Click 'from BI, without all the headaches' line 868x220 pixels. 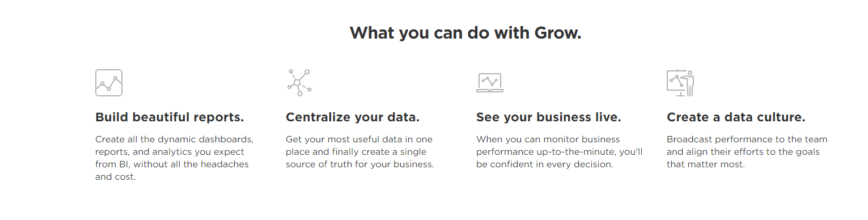point(172,164)
